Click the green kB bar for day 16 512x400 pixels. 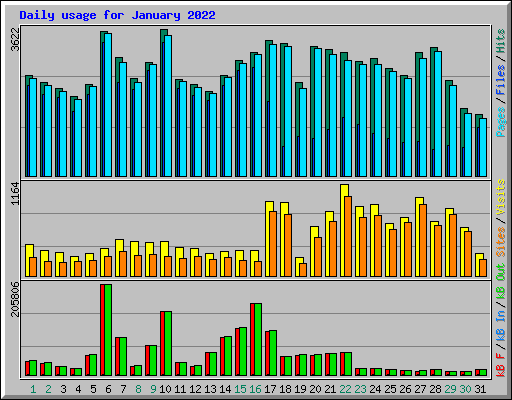tap(258, 340)
